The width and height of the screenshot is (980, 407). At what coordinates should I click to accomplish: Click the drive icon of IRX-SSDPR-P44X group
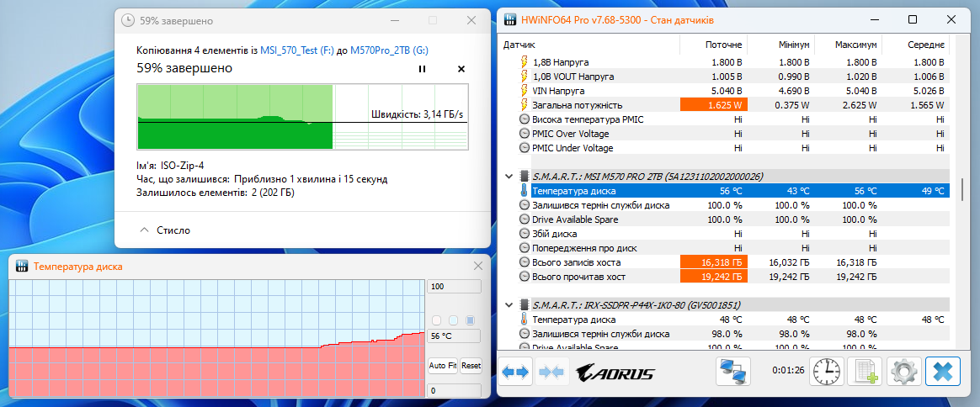click(524, 305)
